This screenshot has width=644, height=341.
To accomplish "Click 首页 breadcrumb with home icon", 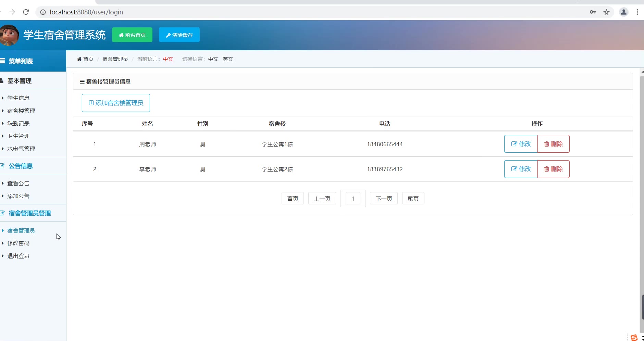I will coord(85,59).
